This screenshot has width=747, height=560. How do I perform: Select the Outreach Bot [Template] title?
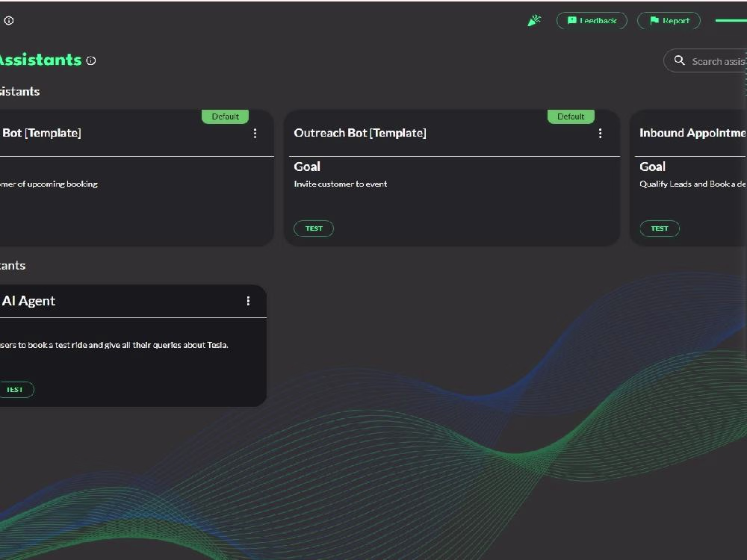pyautogui.click(x=360, y=133)
